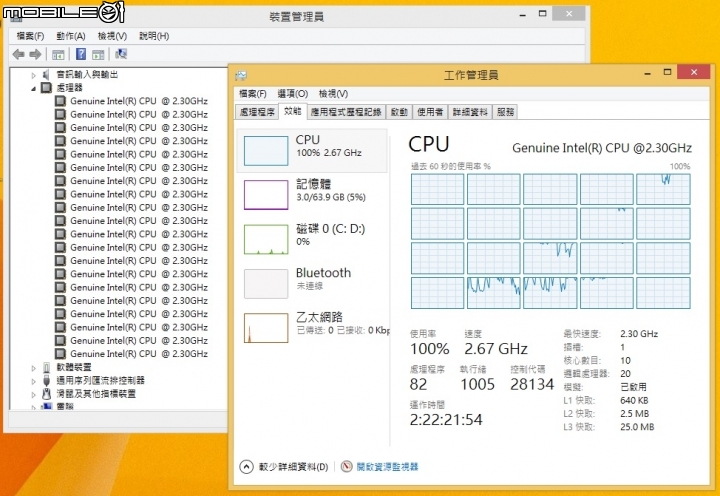Viewport: 720px width, 496px height.
Task: Open 說明(H) menu in Device Manager
Action: click(x=154, y=36)
